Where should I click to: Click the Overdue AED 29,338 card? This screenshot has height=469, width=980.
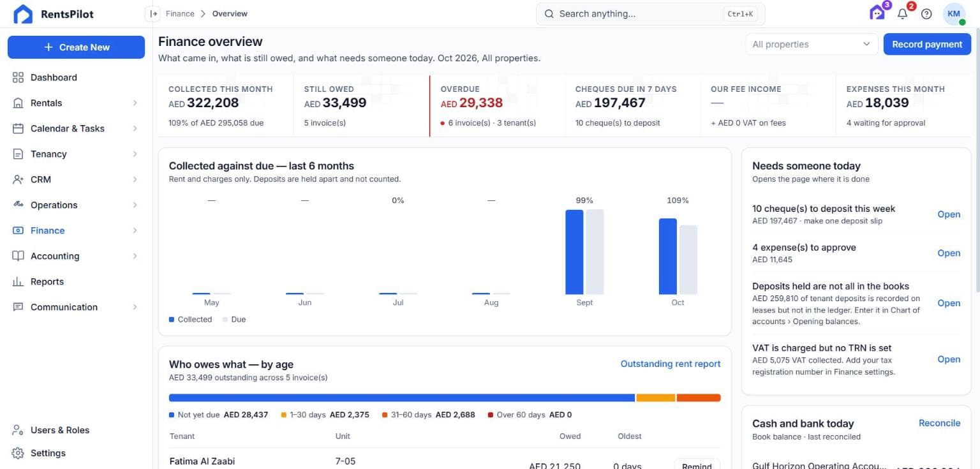[x=498, y=106]
